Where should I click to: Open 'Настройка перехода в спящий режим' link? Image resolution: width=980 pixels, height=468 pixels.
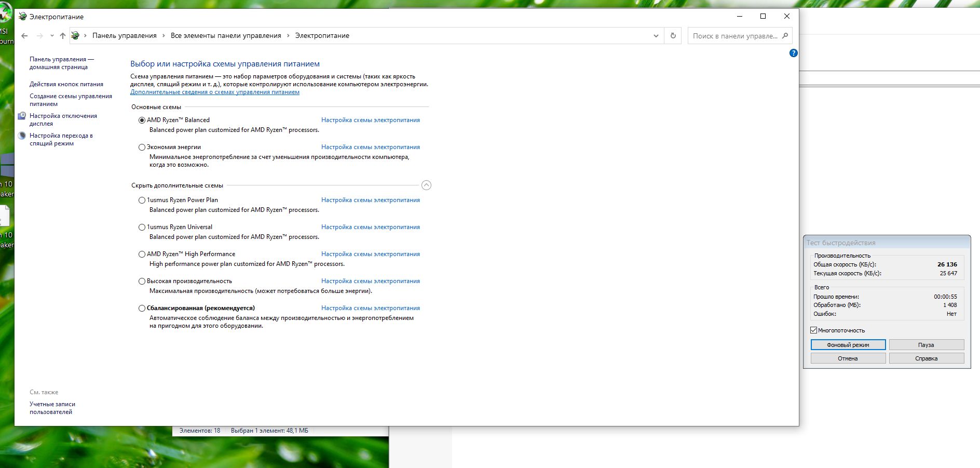(61, 139)
